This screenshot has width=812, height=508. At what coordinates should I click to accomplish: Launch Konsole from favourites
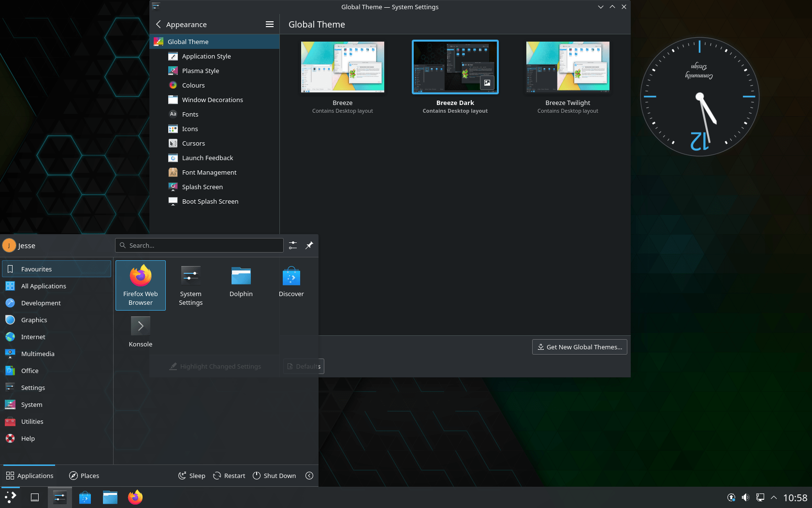[x=141, y=332]
